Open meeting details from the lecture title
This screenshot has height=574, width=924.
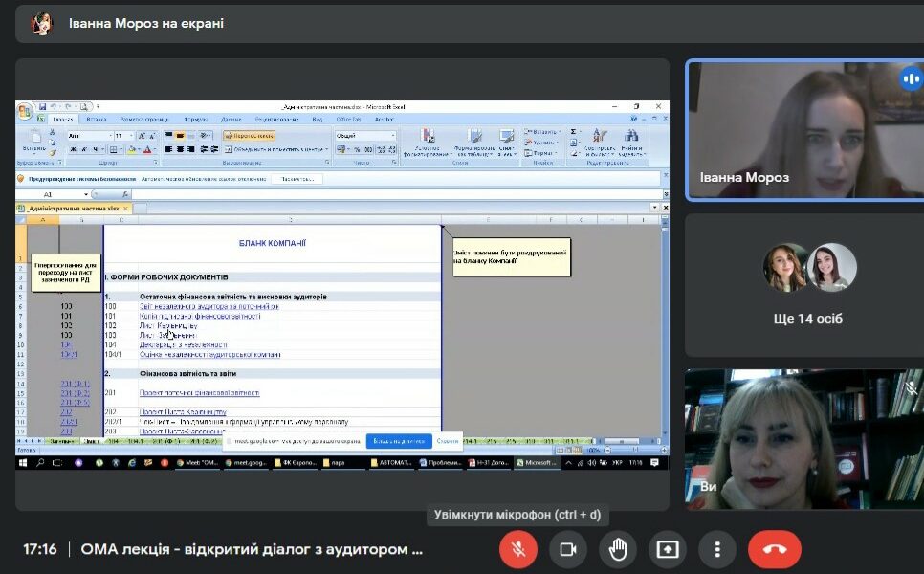(x=252, y=549)
